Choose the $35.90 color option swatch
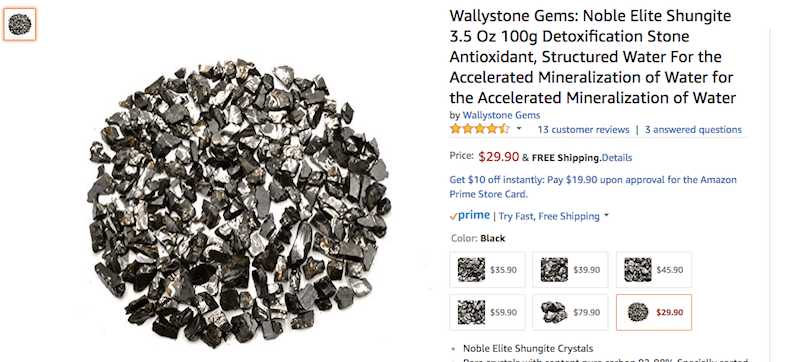Viewport: 788px width, 362px height. coord(487,269)
